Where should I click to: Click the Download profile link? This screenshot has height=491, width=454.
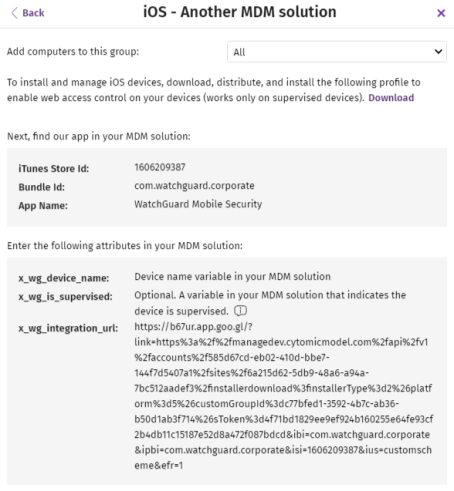pyautogui.click(x=391, y=98)
